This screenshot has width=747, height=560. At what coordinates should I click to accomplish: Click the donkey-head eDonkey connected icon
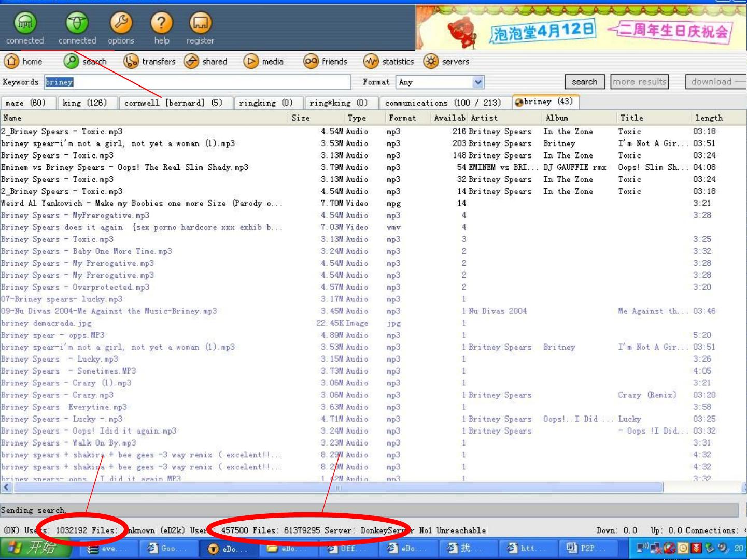[x=77, y=23]
